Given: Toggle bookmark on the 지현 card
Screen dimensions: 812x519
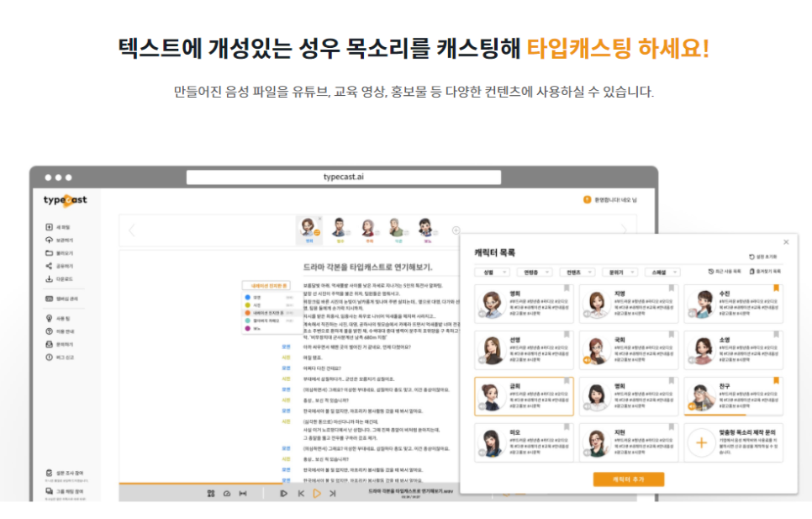Looking at the screenshot, I should [x=671, y=426].
